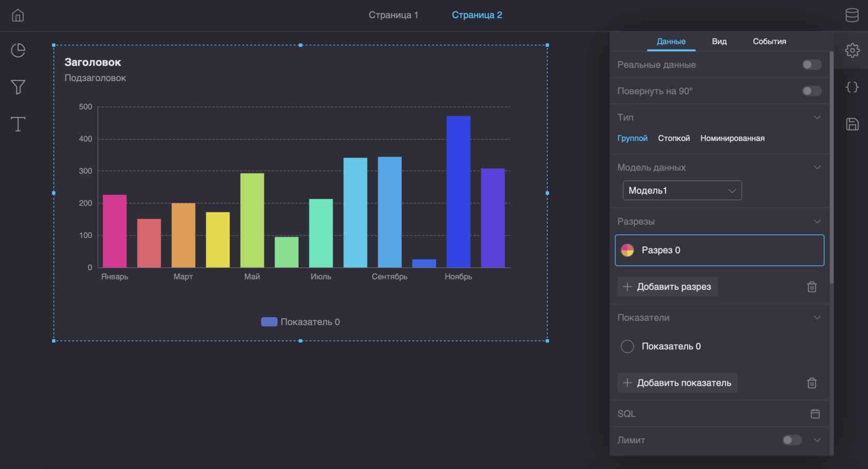Click the chart subtitle Подзаголовок
Screen dimensions: 868x469
95,78
